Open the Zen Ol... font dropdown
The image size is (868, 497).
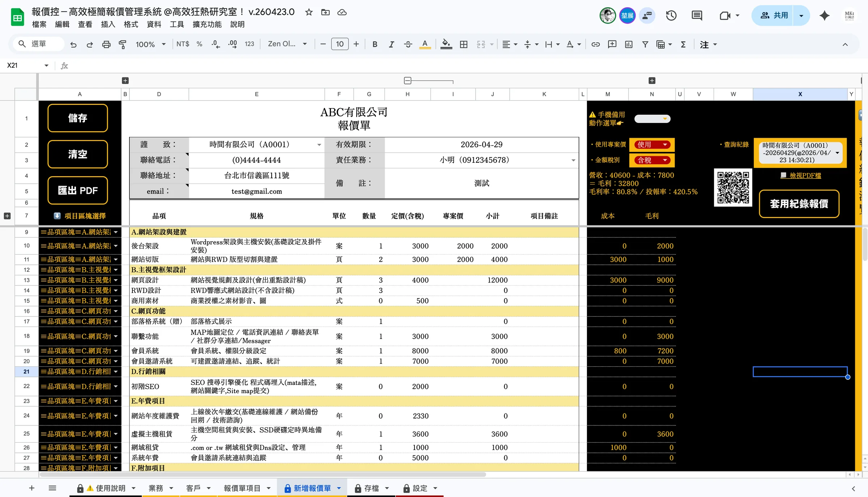pos(287,44)
